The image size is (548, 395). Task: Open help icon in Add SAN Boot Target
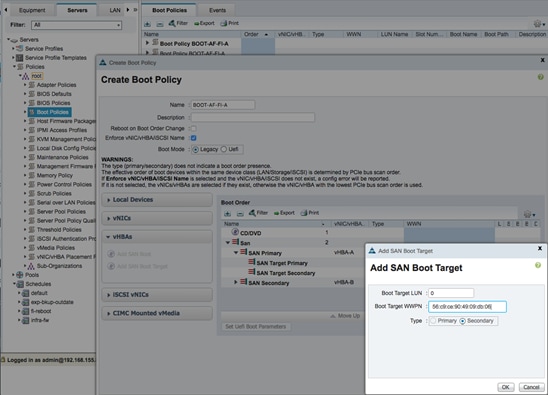click(x=538, y=265)
